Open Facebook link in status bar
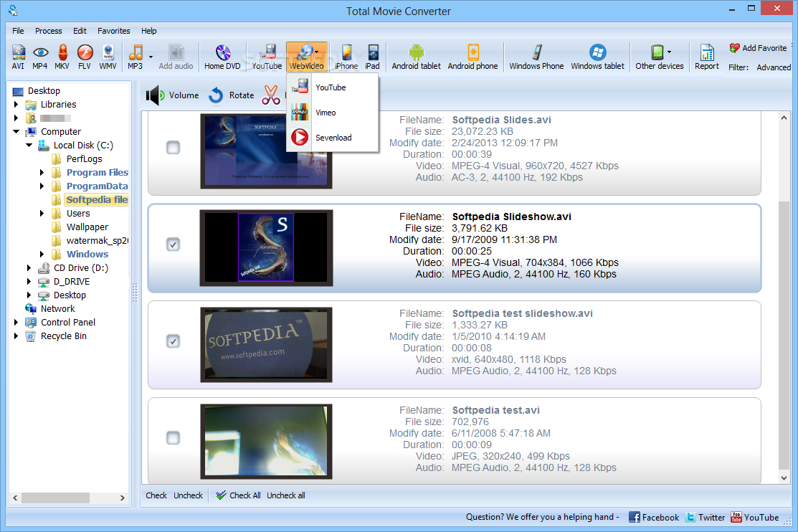 654,517
